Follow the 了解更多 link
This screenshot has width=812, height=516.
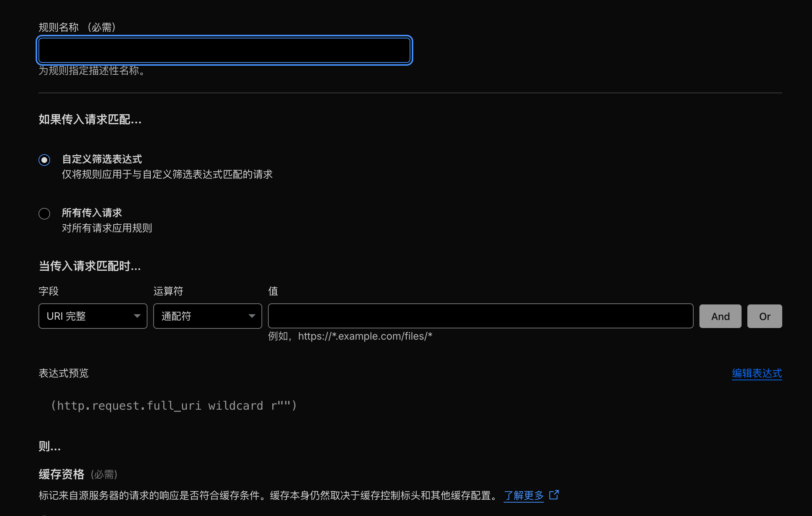coord(523,495)
